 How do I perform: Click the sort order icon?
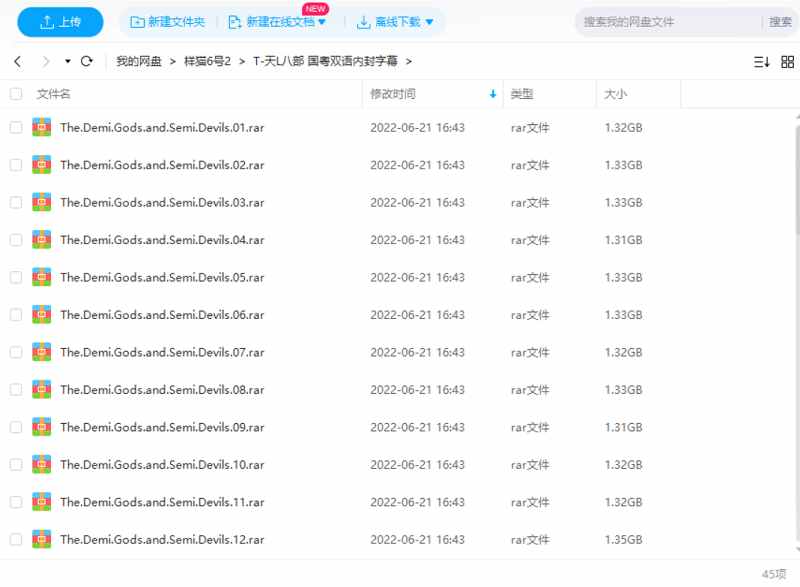tap(761, 62)
